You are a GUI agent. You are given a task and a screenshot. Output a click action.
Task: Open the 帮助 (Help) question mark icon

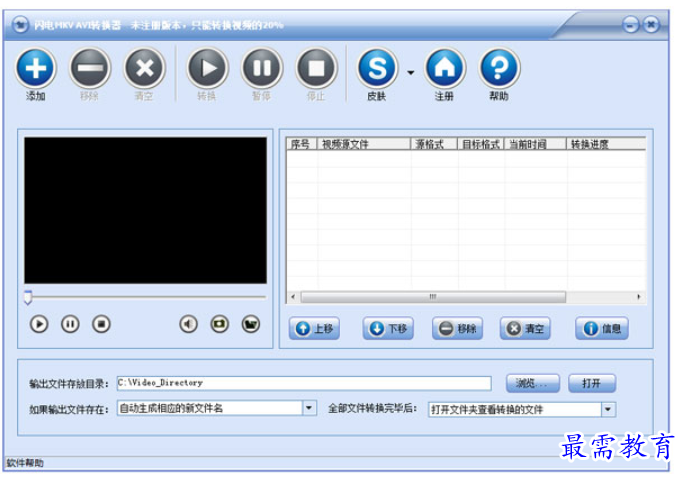499,68
